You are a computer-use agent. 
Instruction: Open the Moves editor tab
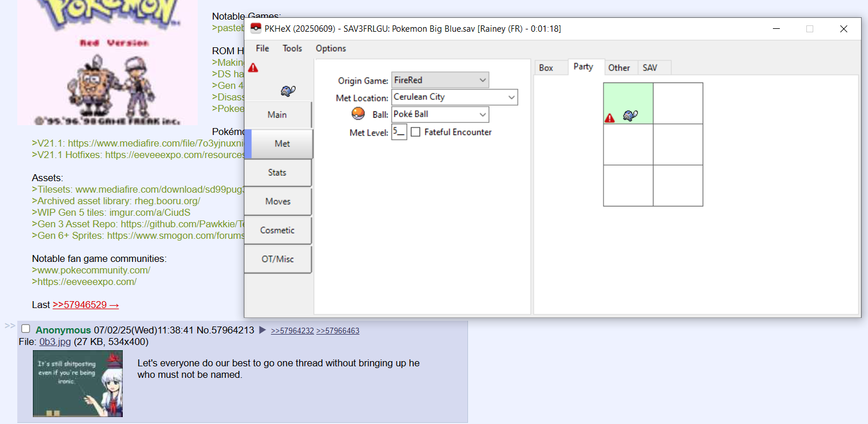[278, 201]
